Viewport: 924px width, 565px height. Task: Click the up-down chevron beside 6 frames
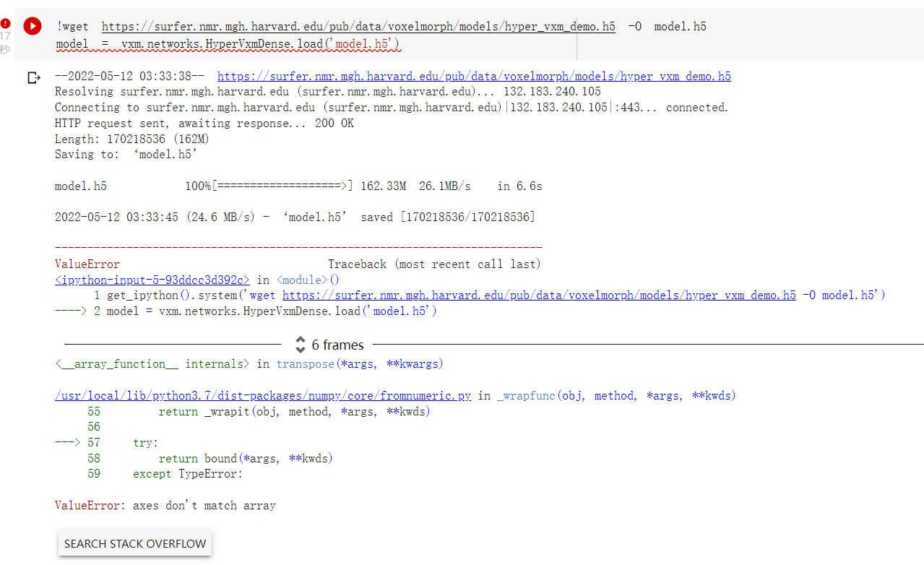pyautogui.click(x=300, y=345)
